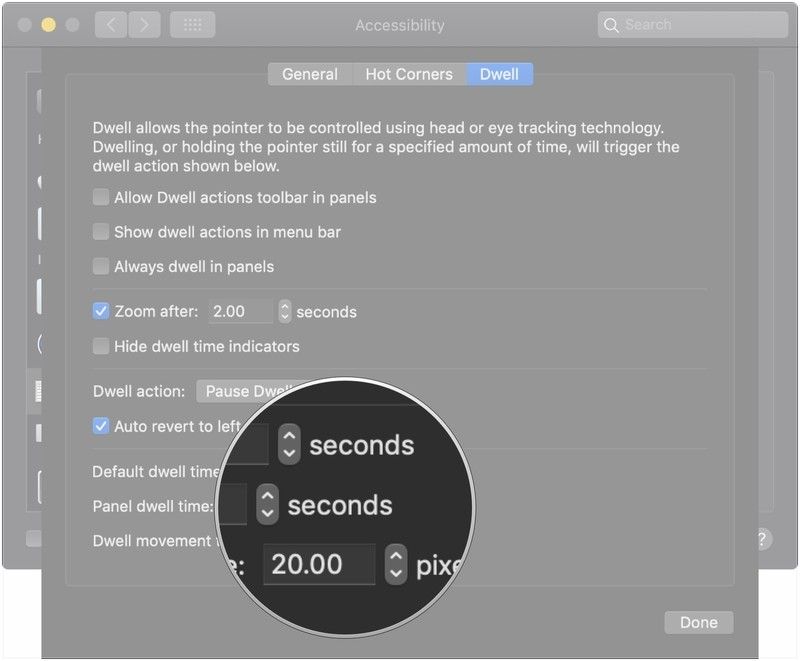
Task: Toggle Always dwell in panels checkbox
Action: point(101,266)
